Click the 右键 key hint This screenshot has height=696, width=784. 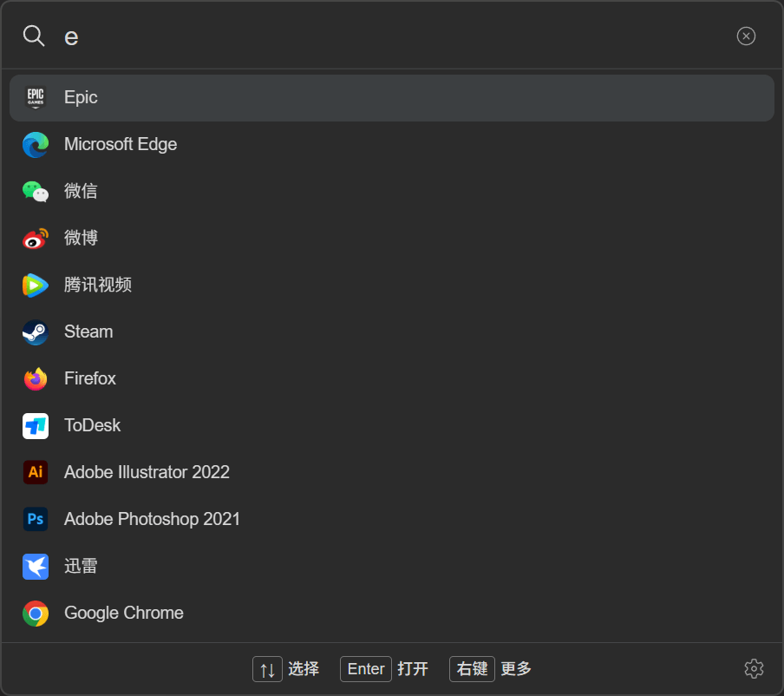pyautogui.click(x=472, y=669)
